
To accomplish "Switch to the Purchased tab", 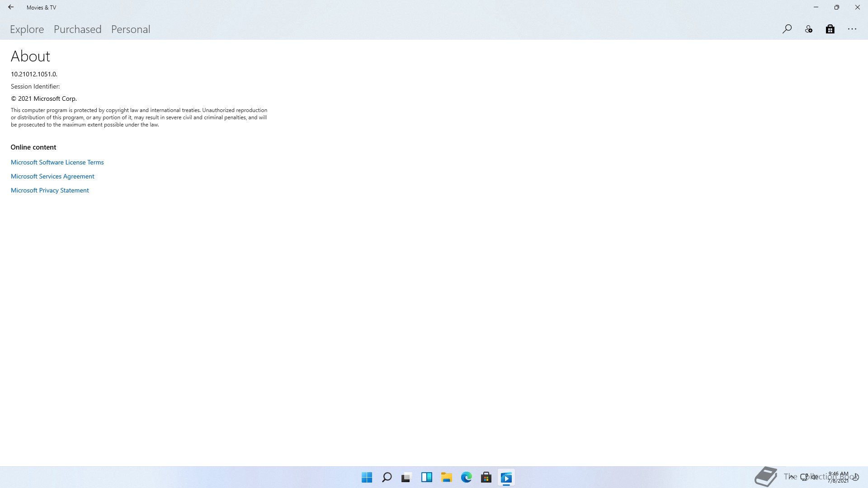I will 78,29.
